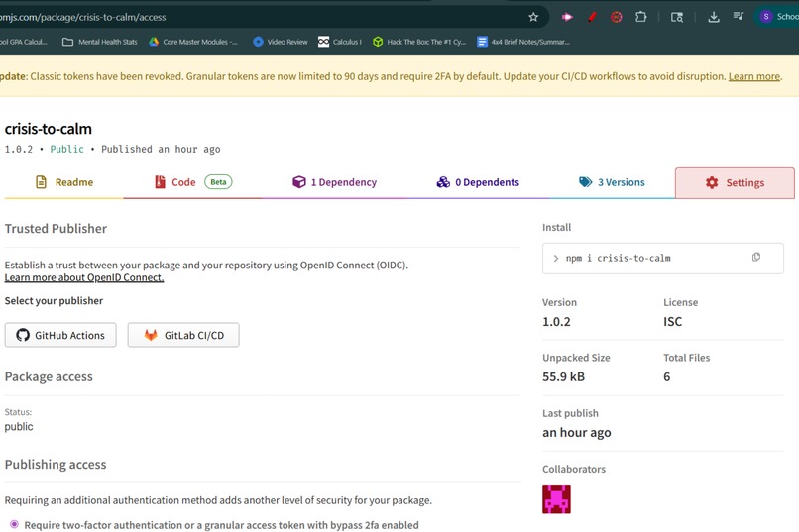
Task: Switch to the Readme tab
Action: [x=64, y=182]
